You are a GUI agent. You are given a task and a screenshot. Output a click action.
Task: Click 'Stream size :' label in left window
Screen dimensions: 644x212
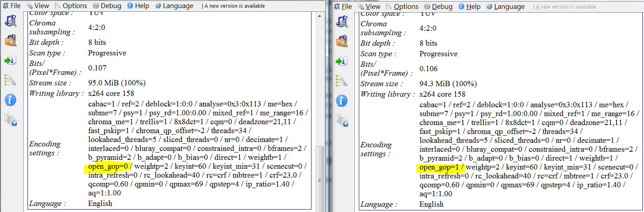point(50,83)
